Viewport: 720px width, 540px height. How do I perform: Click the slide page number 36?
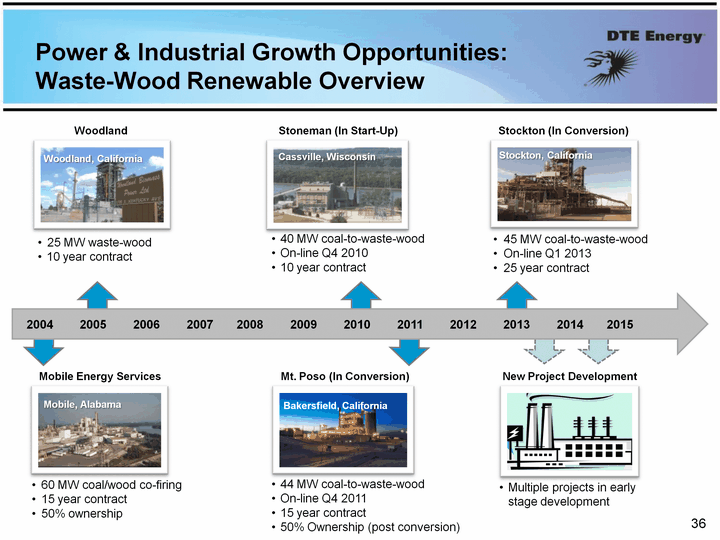pyautogui.click(x=699, y=523)
